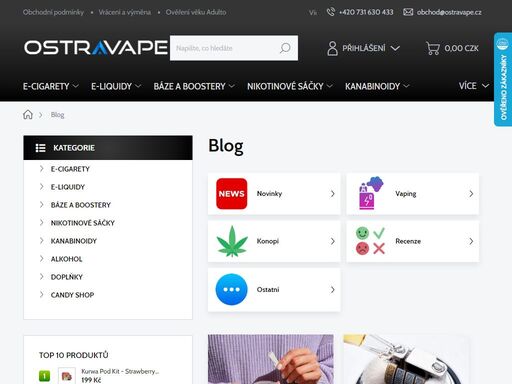Click the green rank 1 badge
This screenshot has width=512, height=384.
(x=45, y=376)
